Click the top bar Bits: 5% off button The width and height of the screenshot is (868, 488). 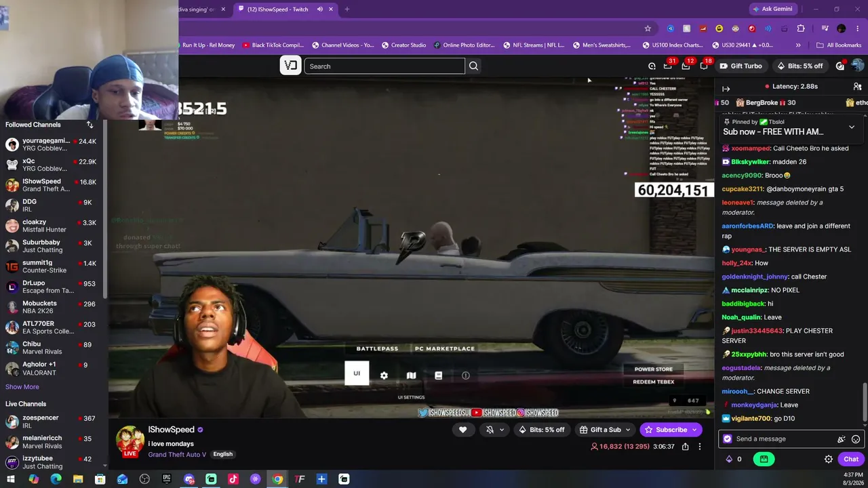800,66
